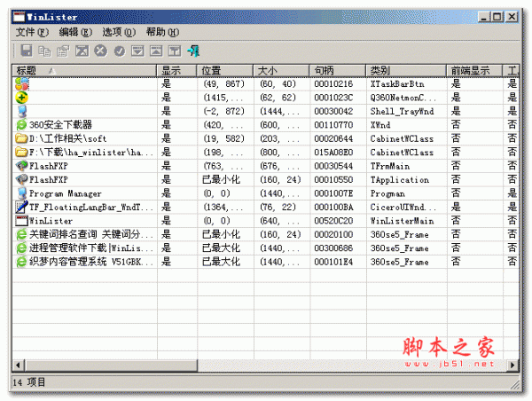This screenshot has height=401, width=532.
Task: Open the 文件(F) menu
Action: 32,32
